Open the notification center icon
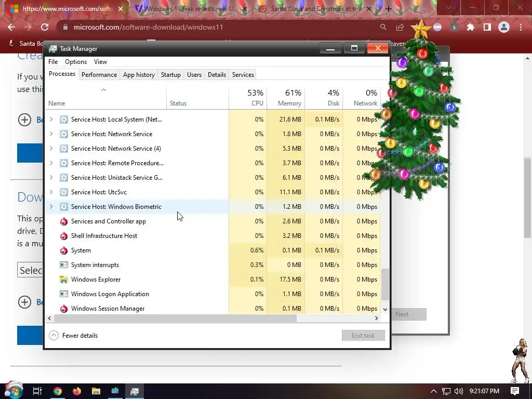 [x=515, y=391]
